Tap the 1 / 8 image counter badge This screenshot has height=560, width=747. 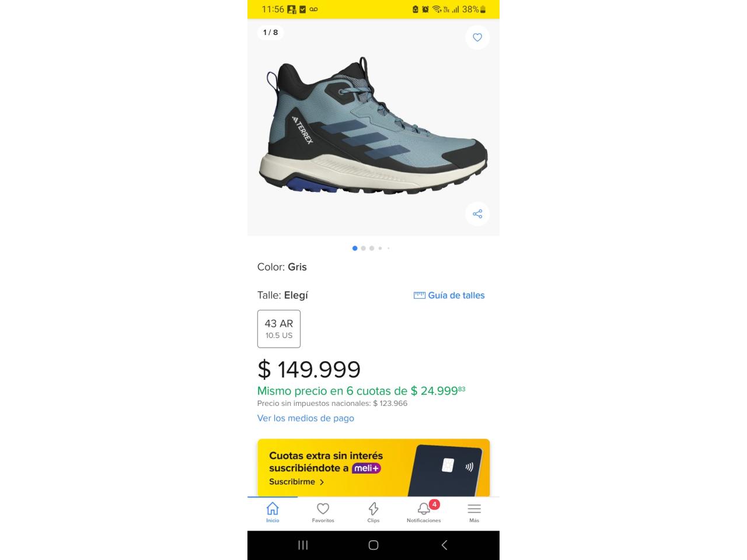click(x=271, y=33)
